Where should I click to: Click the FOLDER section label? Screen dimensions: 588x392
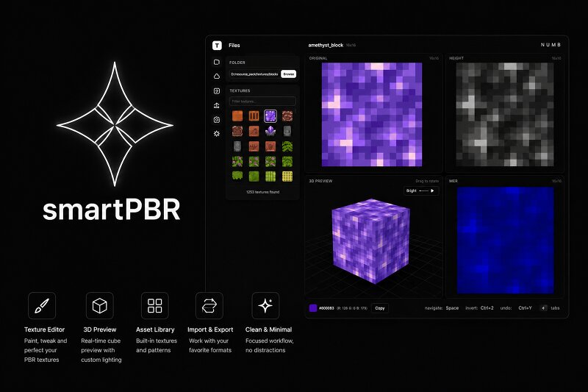tap(237, 63)
